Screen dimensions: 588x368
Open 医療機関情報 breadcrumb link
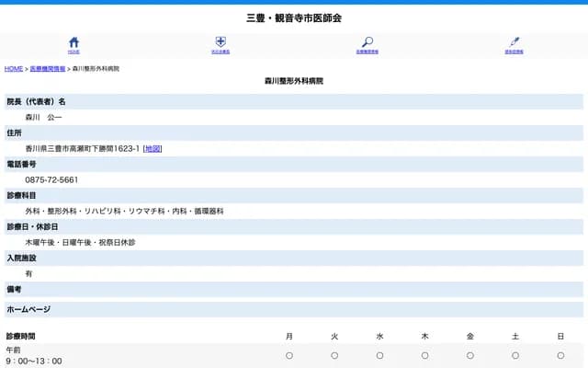pos(48,69)
